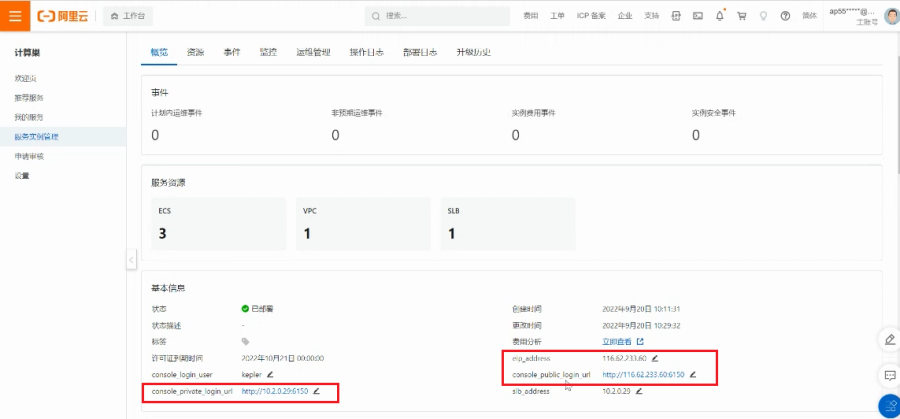900x419 pixels.
Task: Open the orange hamburger main menu
Action: 15,15
